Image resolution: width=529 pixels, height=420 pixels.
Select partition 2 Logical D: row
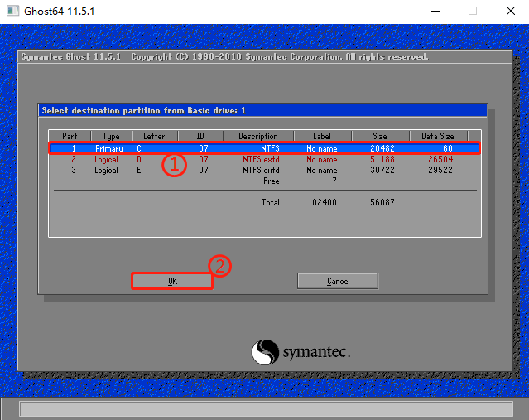click(265, 159)
